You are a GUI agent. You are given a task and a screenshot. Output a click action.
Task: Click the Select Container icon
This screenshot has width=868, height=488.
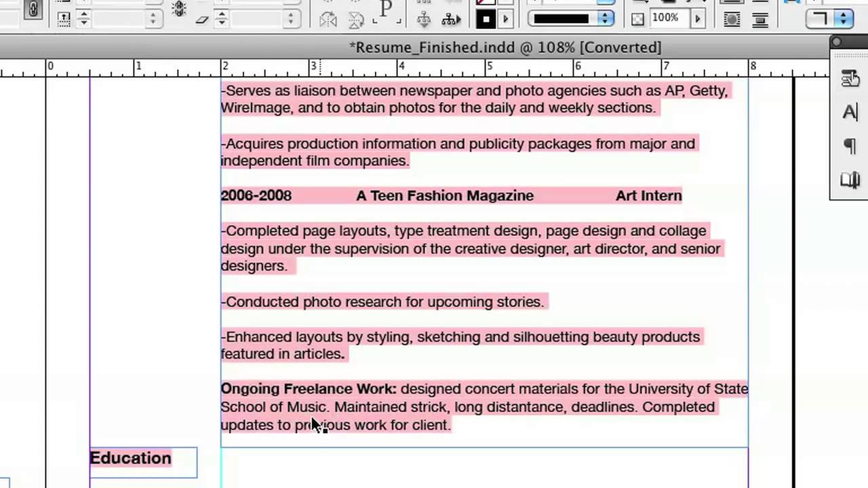click(424, 19)
